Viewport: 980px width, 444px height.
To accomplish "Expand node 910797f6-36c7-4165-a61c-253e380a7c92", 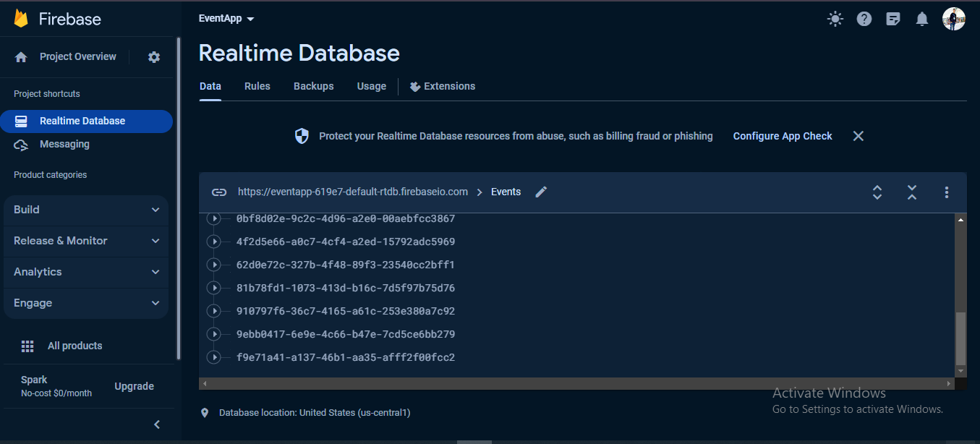I will point(213,311).
